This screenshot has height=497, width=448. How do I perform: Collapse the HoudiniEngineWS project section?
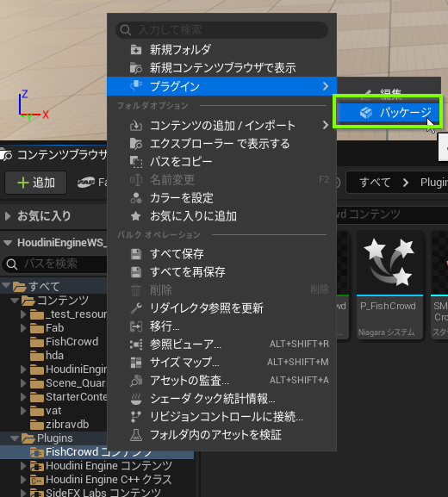pyautogui.click(x=8, y=243)
